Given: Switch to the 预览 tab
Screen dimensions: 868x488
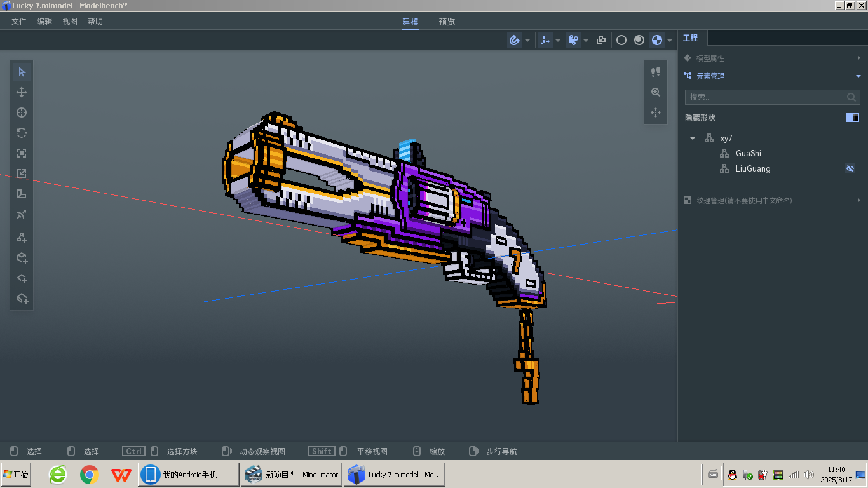Looking at the screenshot, I should pyautogui.click(x=447, y=22).
